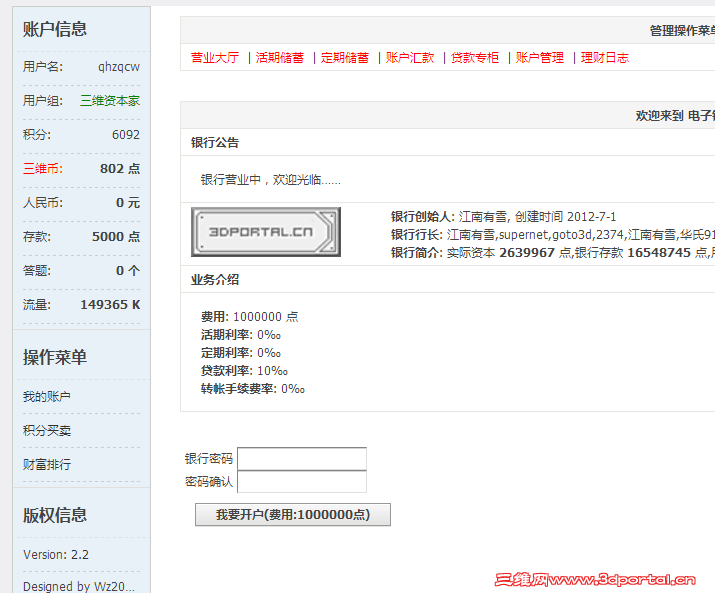This screenshot has width=715, height=593.
Task: Click the 贷款利率: 10‰ line
Action: click(244, 371)
